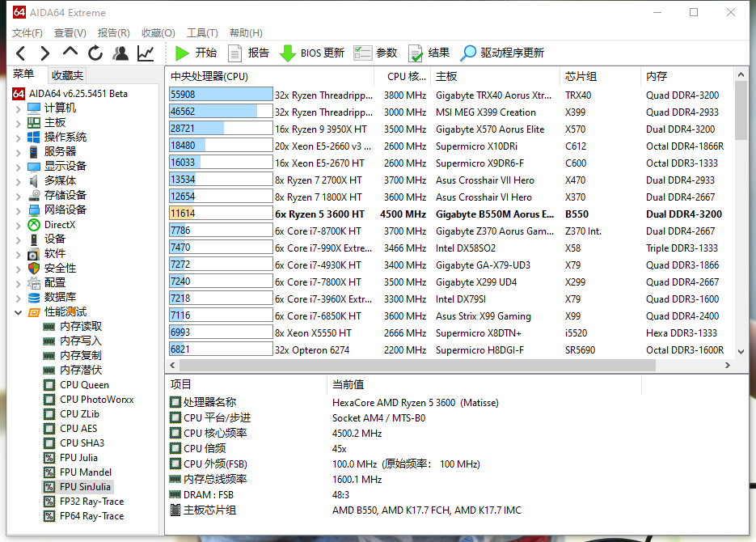
Task: Expand the 存储设备 tree node
Action: (x=18, y=197)
